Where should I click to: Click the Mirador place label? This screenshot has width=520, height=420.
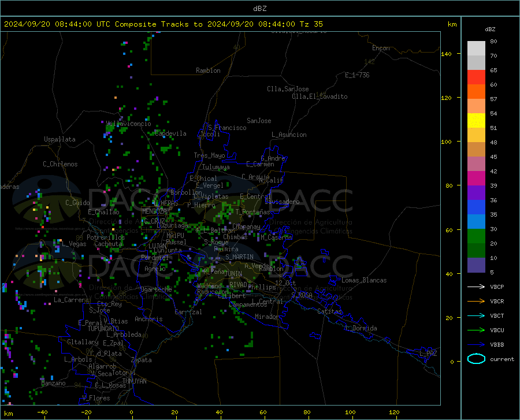tap(267, 317)
